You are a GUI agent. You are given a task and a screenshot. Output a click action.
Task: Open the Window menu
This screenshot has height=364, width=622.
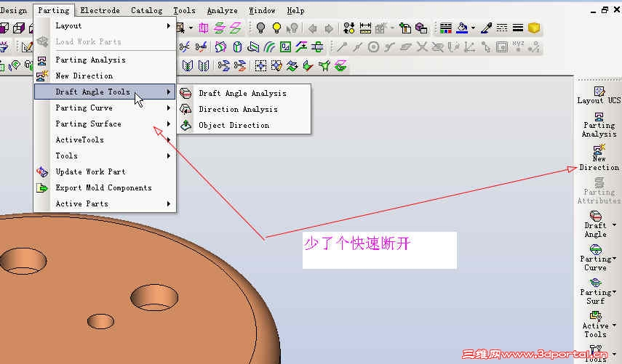tap(262, 11)
